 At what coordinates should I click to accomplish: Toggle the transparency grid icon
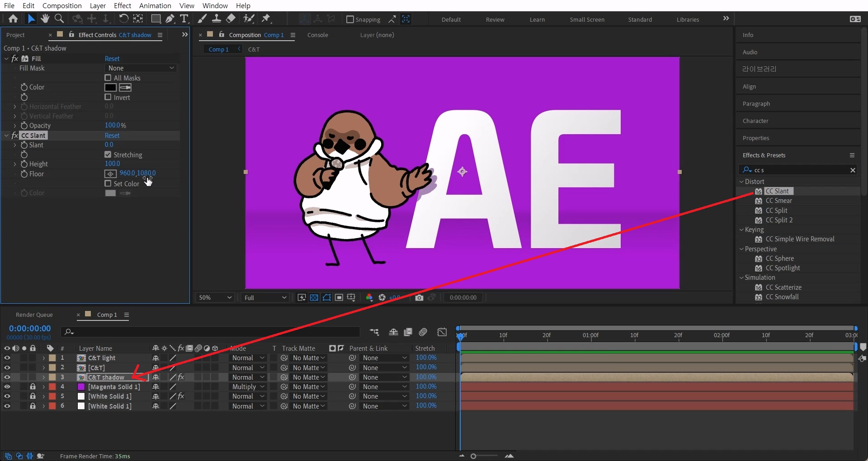tap(314, 297)
